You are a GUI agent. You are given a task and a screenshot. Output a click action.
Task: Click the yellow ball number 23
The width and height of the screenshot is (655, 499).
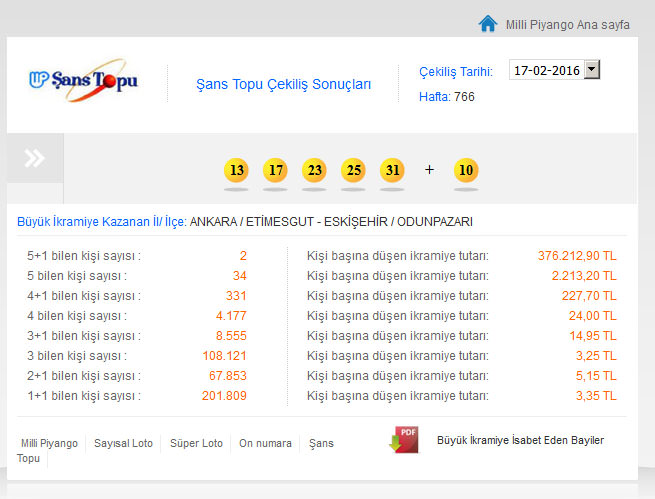(314, 170)
